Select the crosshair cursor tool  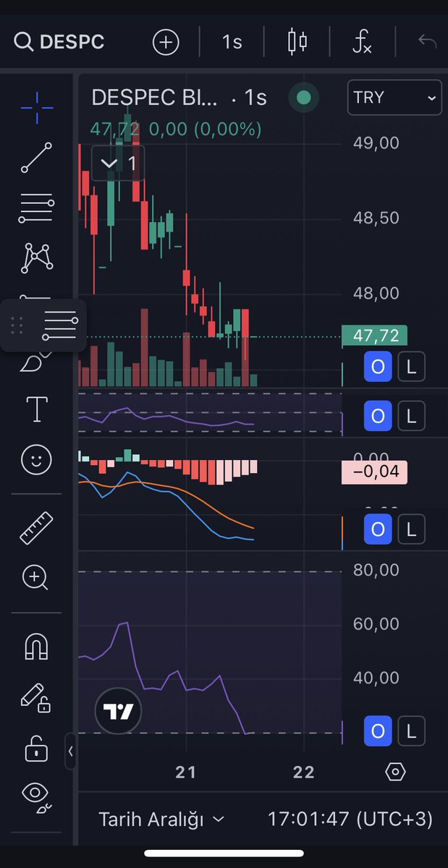(36, 107)
